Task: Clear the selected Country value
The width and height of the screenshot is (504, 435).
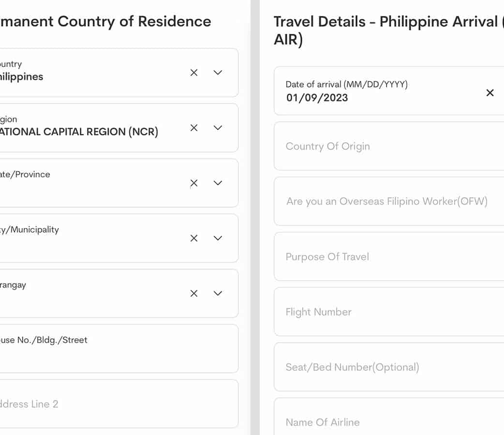Action: (x=194, y=72)
